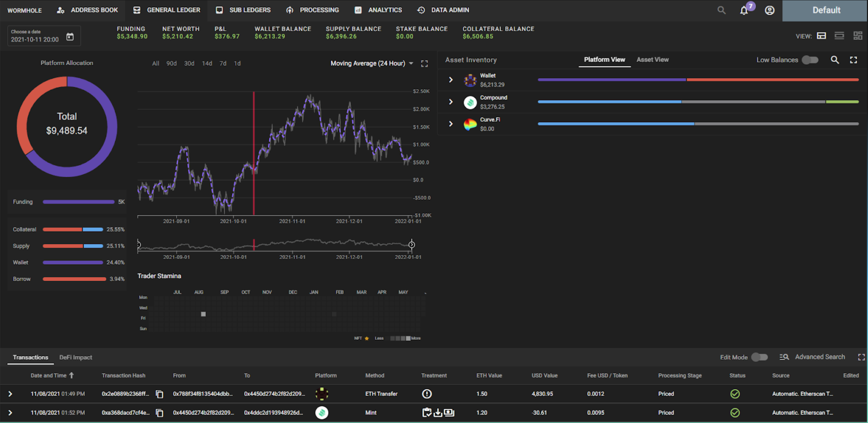Select the Transactions tab
Viewport: 868px width, 423px height.
point(31,357)
